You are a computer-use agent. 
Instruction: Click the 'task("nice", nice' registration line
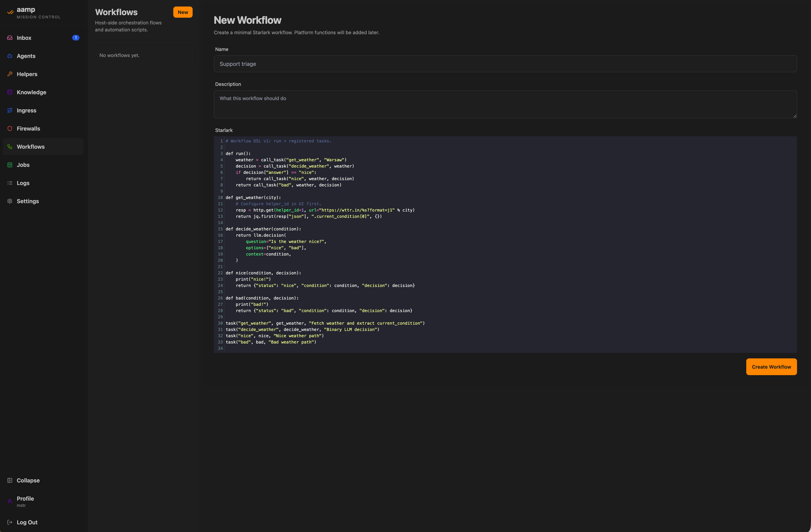tap(275, 336)
